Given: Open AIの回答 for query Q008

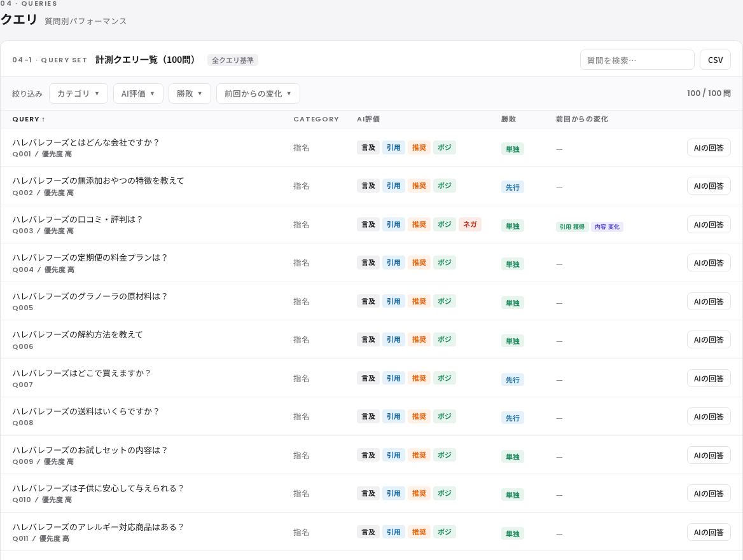Looking at the screenshot, I should point(709,417).
